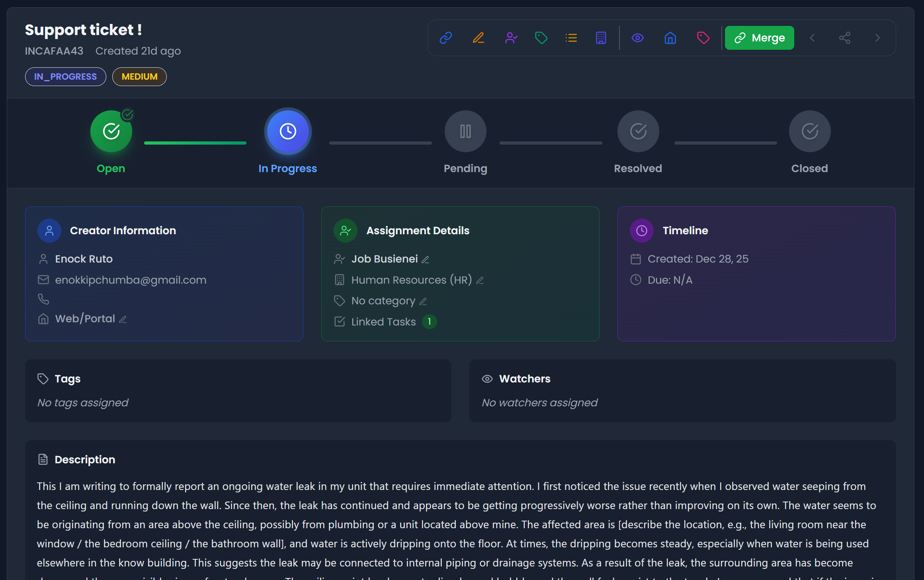Click the orange edit pencil toolbar icon
This screenshot has width=924, height=580.
[x=478, y=38]
